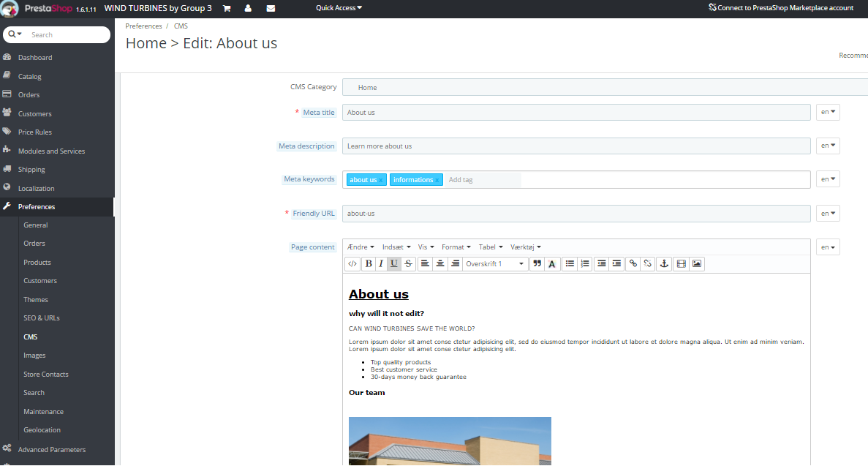Align text right in editor
868x466 pixels.
point(455,264)
